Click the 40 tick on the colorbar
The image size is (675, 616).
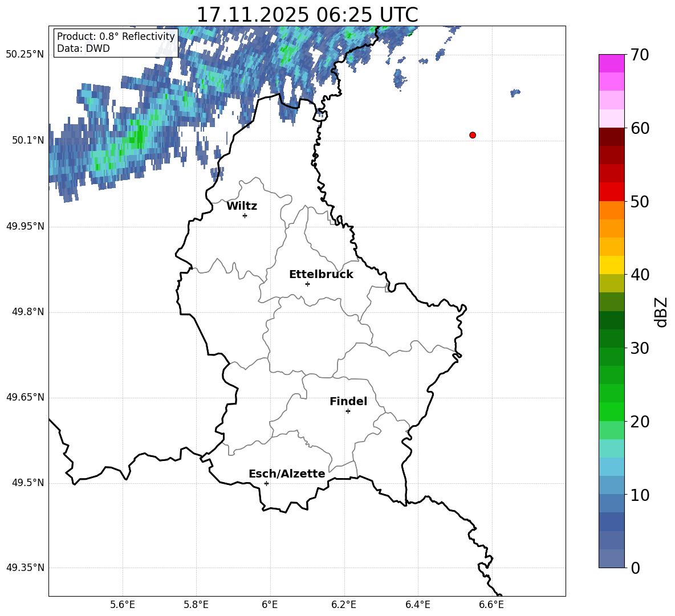[640, 275]
